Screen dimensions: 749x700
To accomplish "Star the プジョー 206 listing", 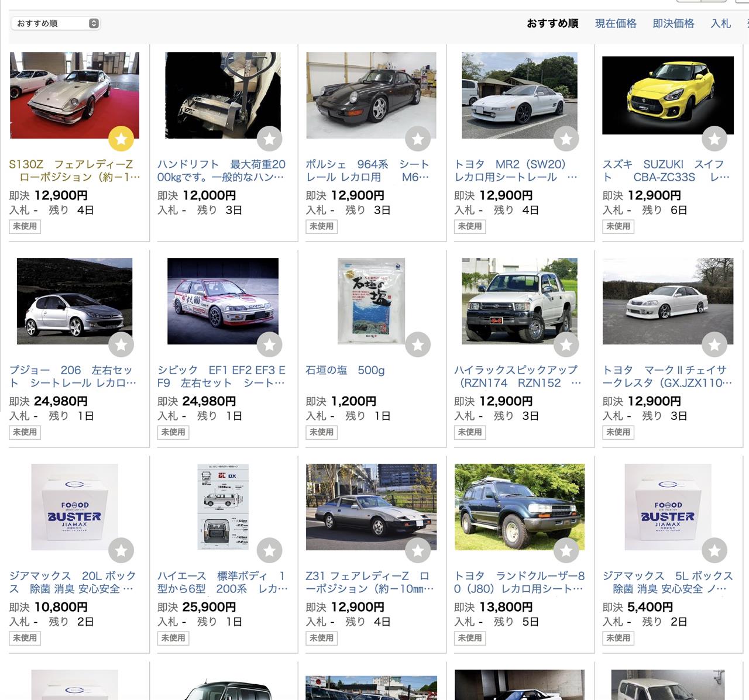I will [121, 344].
